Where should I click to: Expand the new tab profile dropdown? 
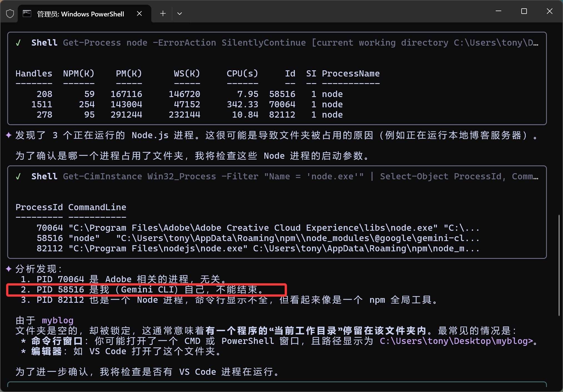(x=180, y=14)
